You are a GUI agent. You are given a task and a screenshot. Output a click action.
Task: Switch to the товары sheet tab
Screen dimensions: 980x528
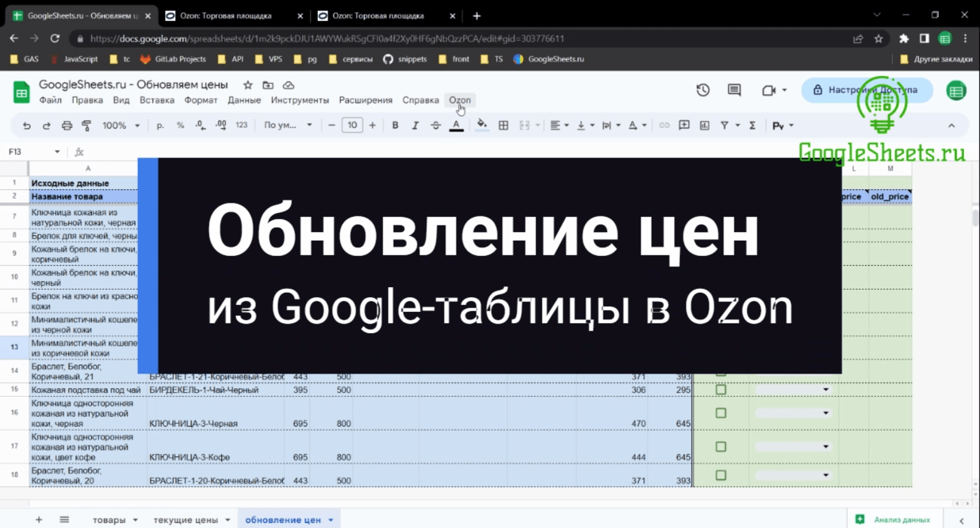tap(109, 520)
